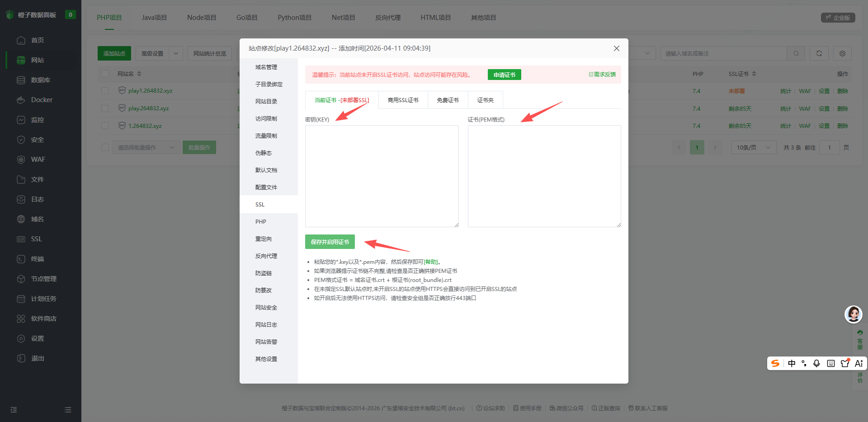Expand the 高级设置 dropdown arrow
Viewport: 868px width, 422px height.
(x=176, y=53)
